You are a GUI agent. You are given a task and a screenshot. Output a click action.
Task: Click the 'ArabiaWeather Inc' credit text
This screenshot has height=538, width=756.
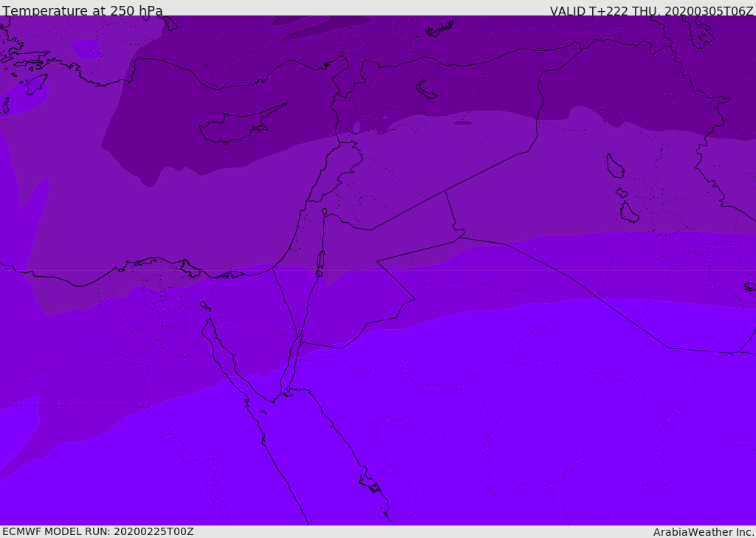coord(703,532)
